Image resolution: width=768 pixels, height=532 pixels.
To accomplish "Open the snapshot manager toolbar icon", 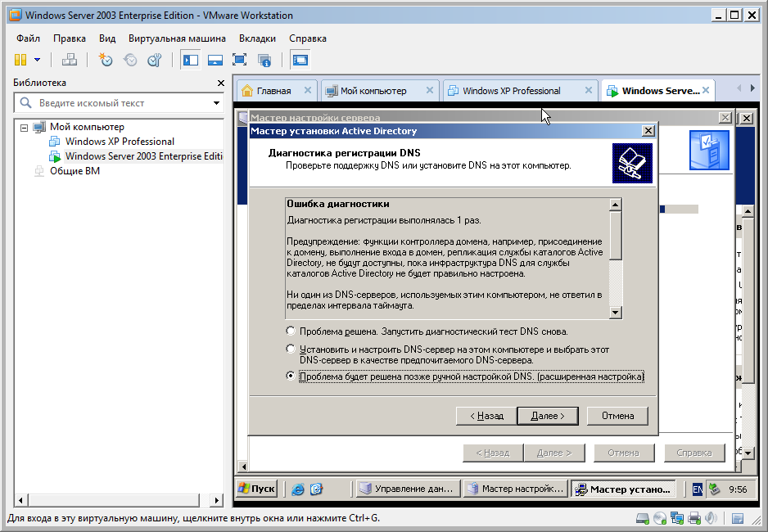I will point(155,61).
